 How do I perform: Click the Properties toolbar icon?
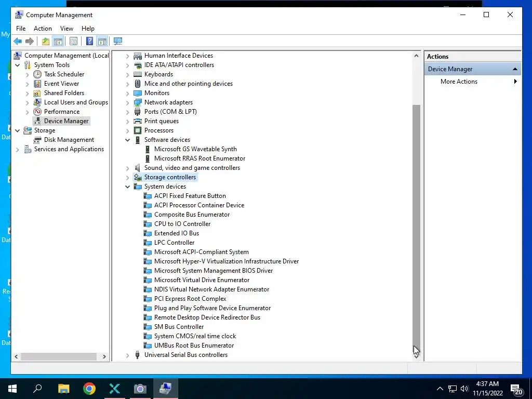tap(73, 42)
